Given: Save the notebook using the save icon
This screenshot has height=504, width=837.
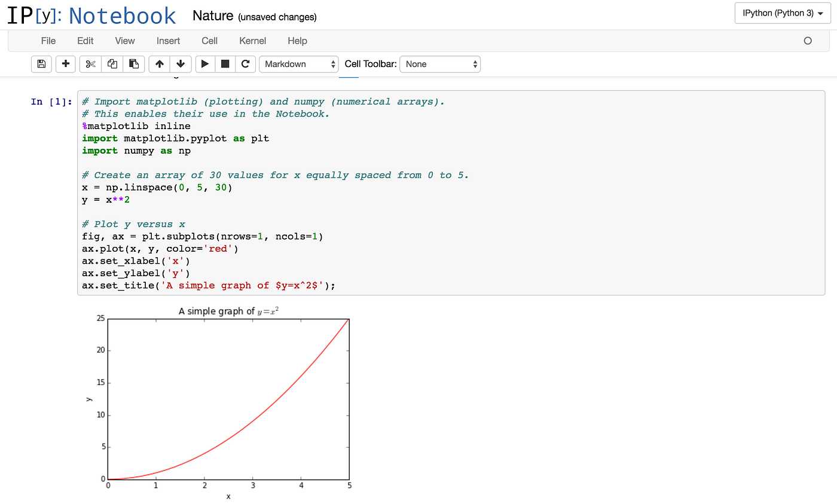Looking at the screenshot, I should pyautogui.click(x=41, y=64).
